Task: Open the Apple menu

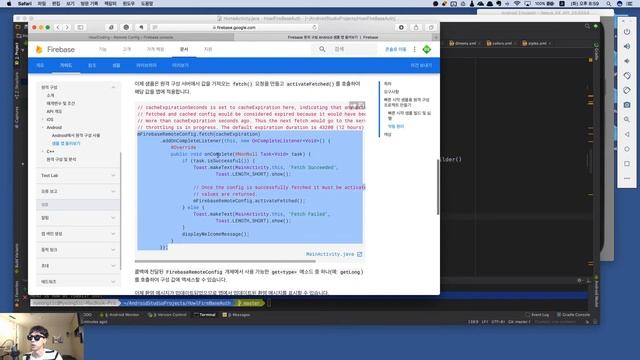Action: pos(9,4)
